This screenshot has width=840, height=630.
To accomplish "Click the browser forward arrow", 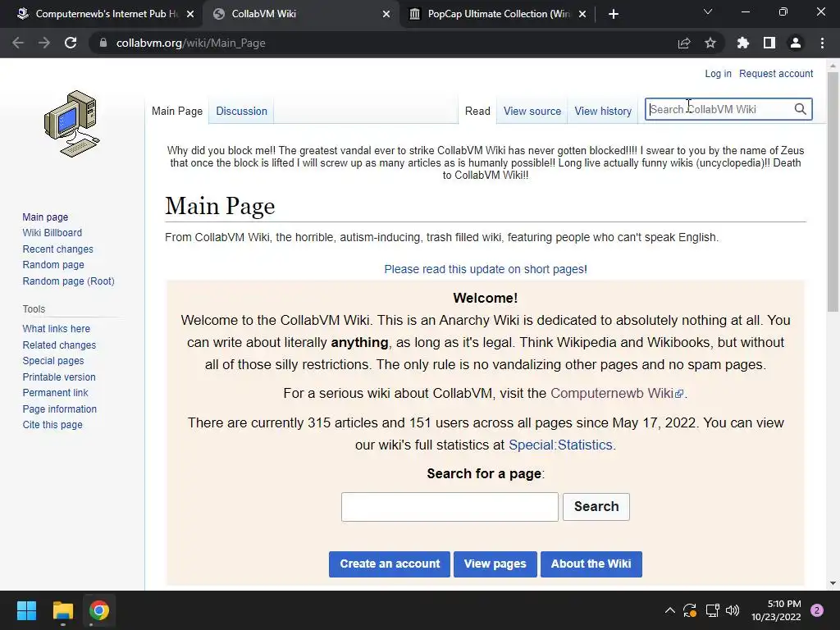I will [44, 43].
